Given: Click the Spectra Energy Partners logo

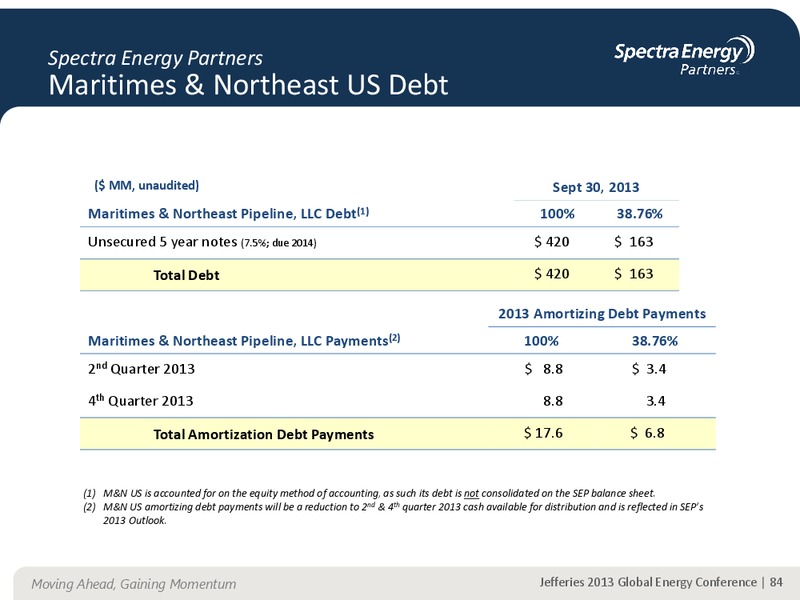Looking at the screenshot, I should (x=684, y=55).
